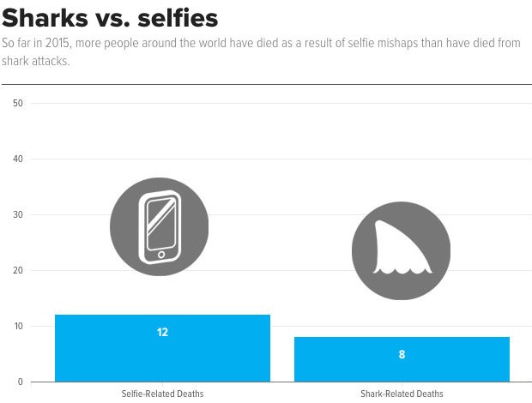The height and width of the screenshot is (403, 532).
Task: Click the subtitle text about selfie mishaps
Action: pos(261,51)
